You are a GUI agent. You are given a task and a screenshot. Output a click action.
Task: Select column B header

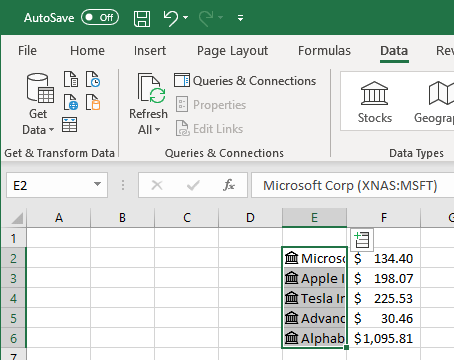click(x=122, y=218)
